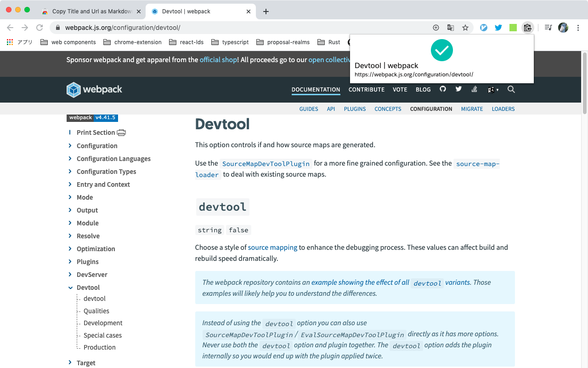Viewport: 588px width, 368px height.
Task: Open the Stack Overflow icon in webpack navbar
Action: click(x=475, y=89)
